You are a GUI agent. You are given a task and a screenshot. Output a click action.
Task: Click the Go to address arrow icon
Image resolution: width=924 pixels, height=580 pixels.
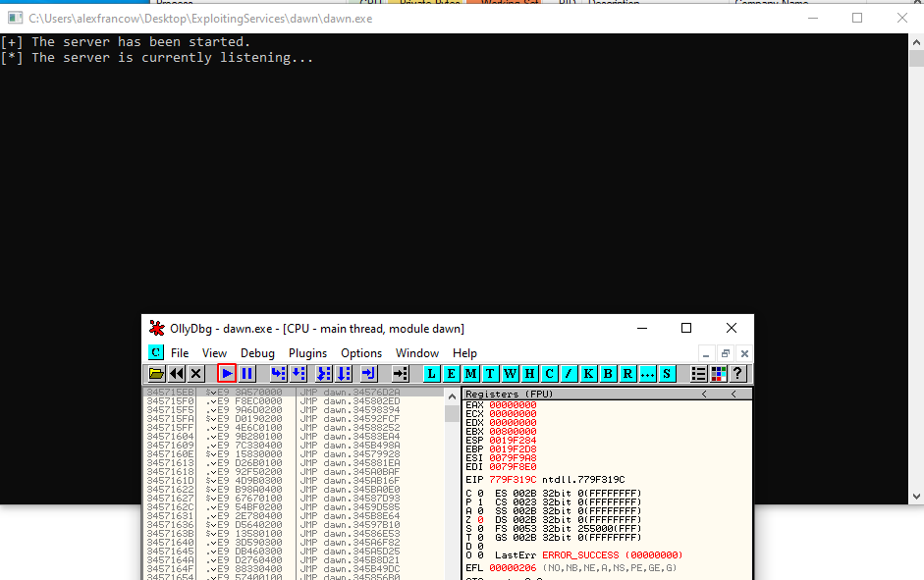point(400,373)
